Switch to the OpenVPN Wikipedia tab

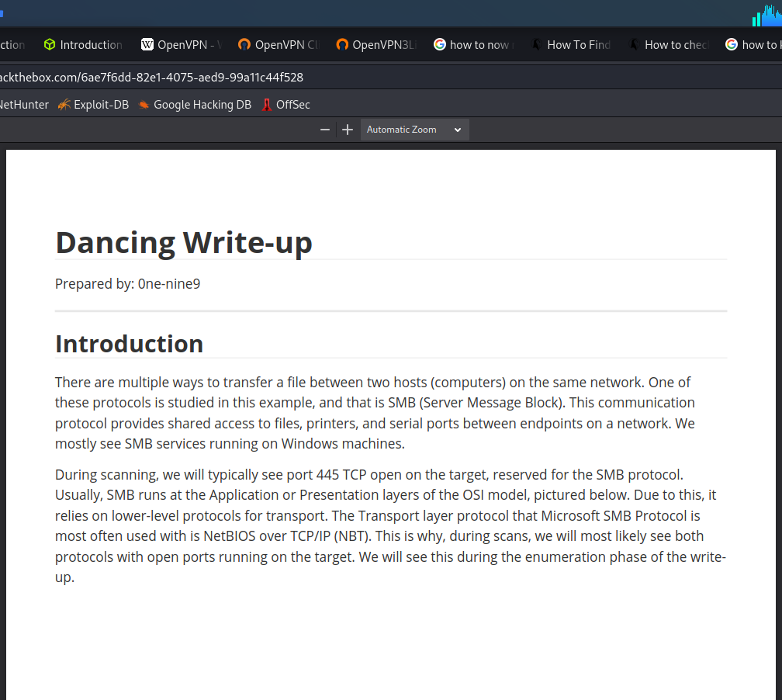coord(181,45)
